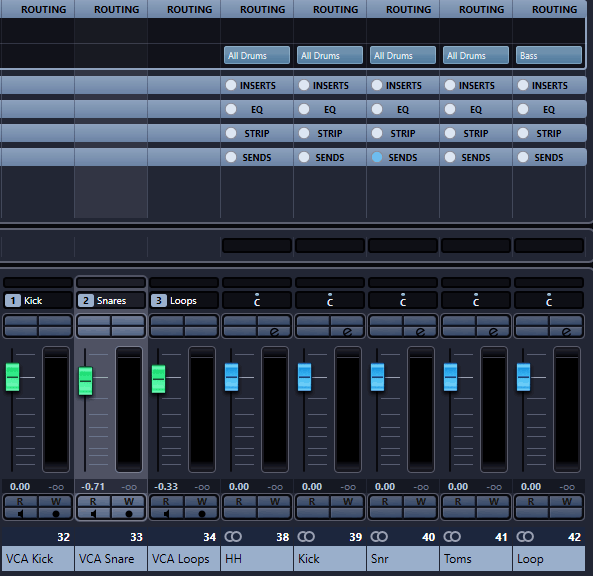Click green fader handle on VCA Snare

(85, 381)
